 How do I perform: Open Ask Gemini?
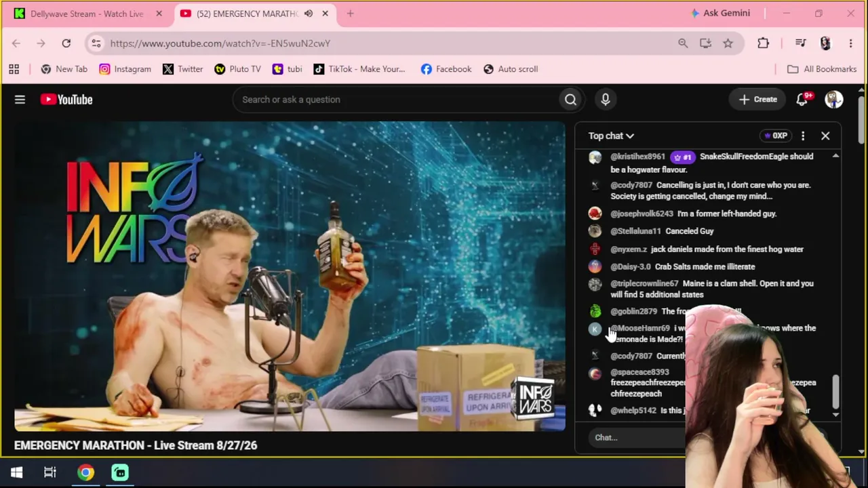point(720,13)
